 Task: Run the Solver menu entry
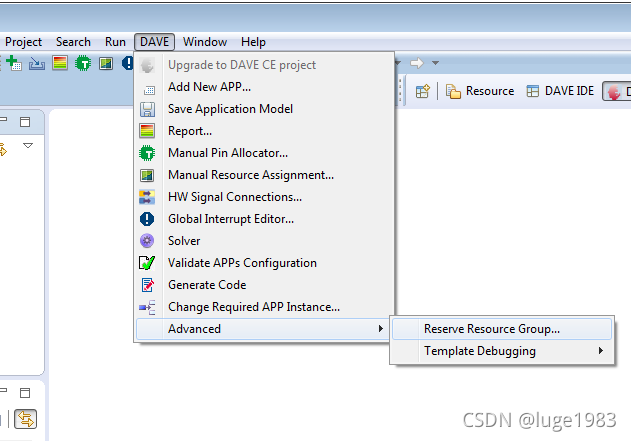[x=264, y=241]
